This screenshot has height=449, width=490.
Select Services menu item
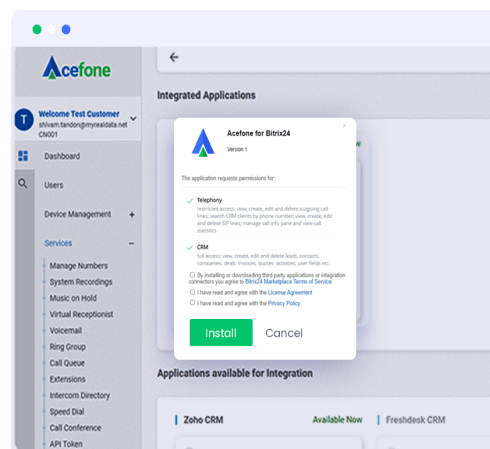coord(58,243)
